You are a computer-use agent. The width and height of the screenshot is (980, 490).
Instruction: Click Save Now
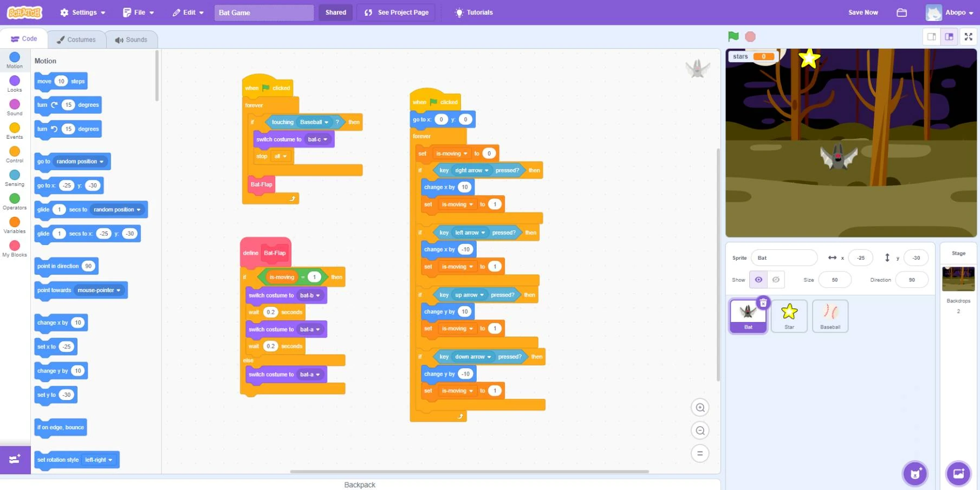click(x=862, y=12)
